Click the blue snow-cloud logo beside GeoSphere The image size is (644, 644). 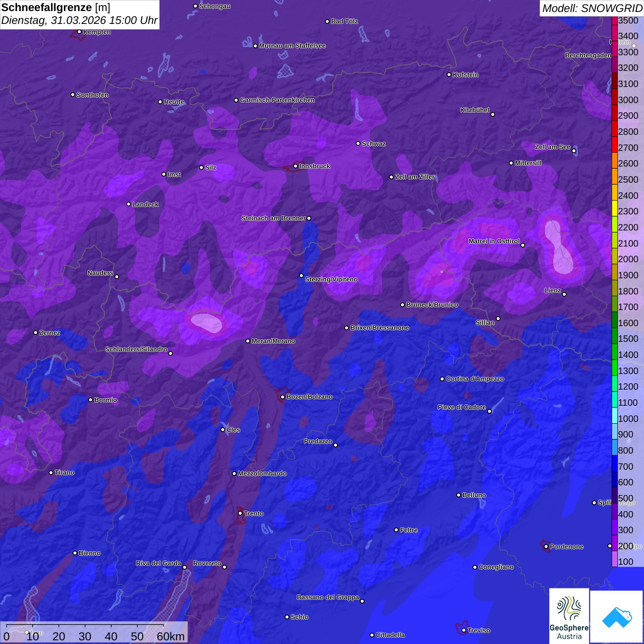(616, 617)
